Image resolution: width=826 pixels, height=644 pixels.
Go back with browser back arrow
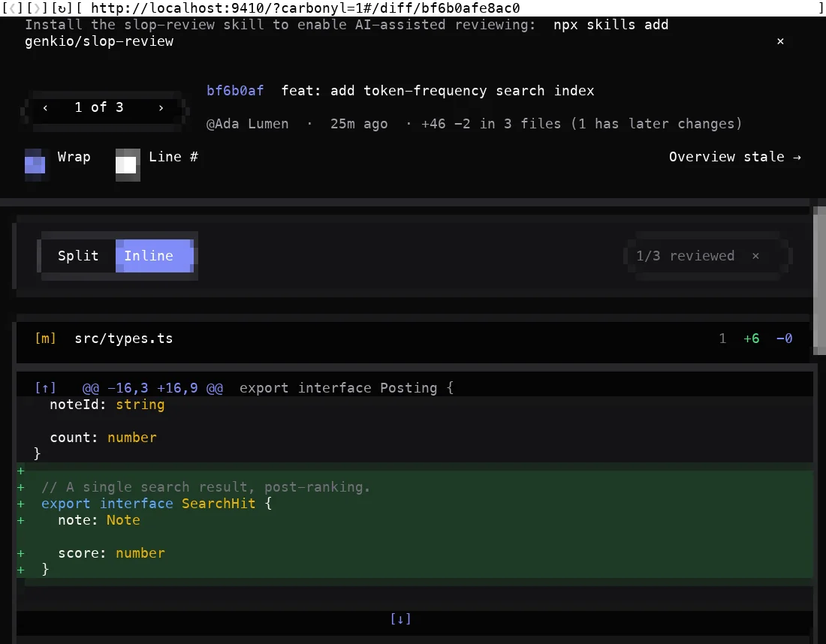pos(12,8)
